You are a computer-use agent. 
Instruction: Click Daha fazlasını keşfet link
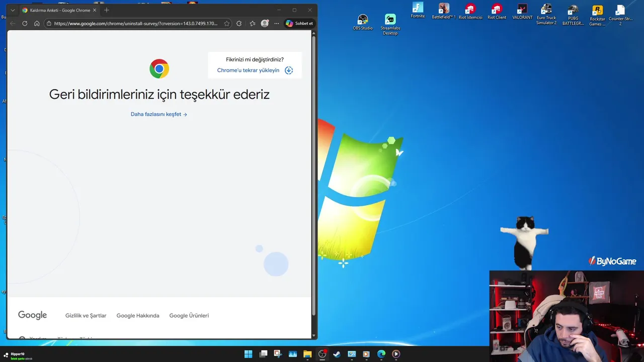tap(159, 114)
